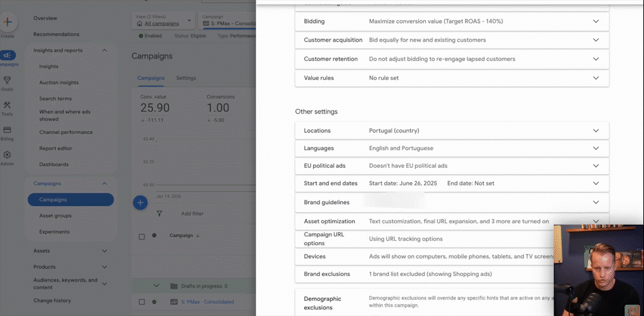
Task: Collapse the Insights and reports section
Action: 104,50
